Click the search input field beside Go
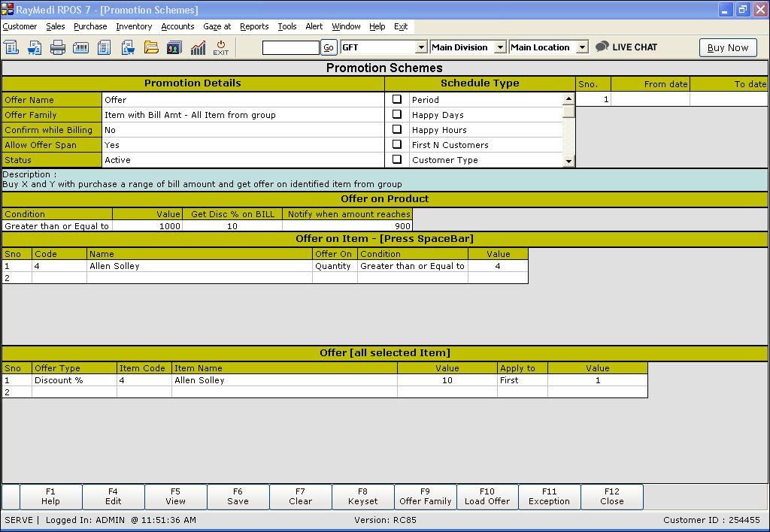Viewport: 770px width, 532px height. 290,47
